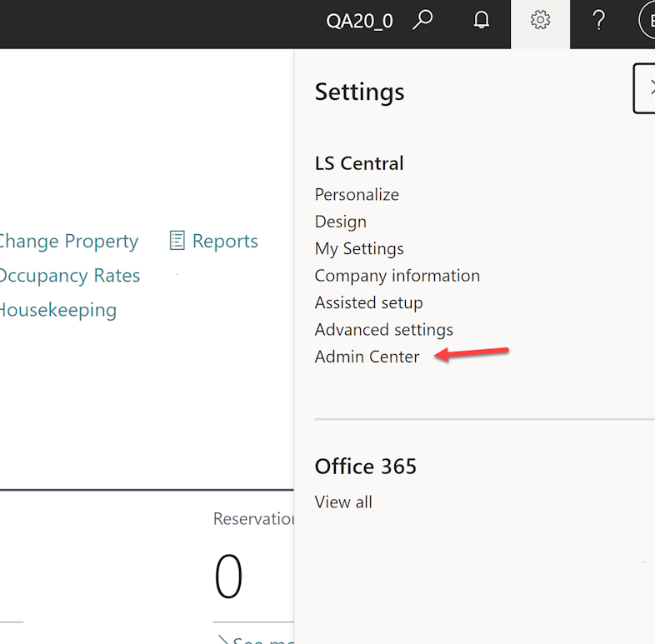Image resolution: width=655 pixels, height=644 pixels.
Task: Click the Change Property action
Action: tap(68, 241)
